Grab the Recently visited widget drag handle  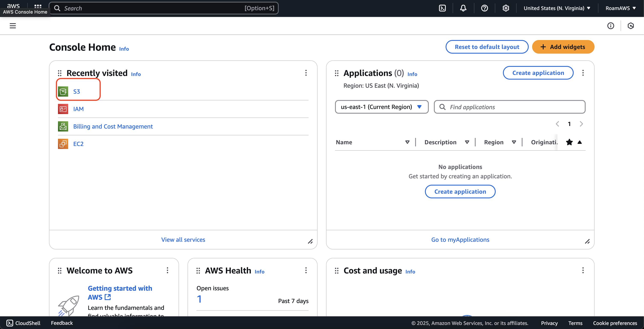pyautogui.click(x=59, y=73)
